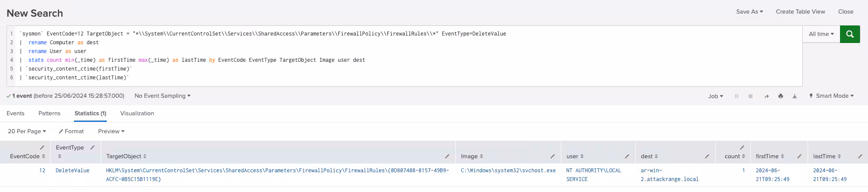This screenshot has width=868, height=192.
Task: Run the search with magnifier button
Action: point(850,34)
